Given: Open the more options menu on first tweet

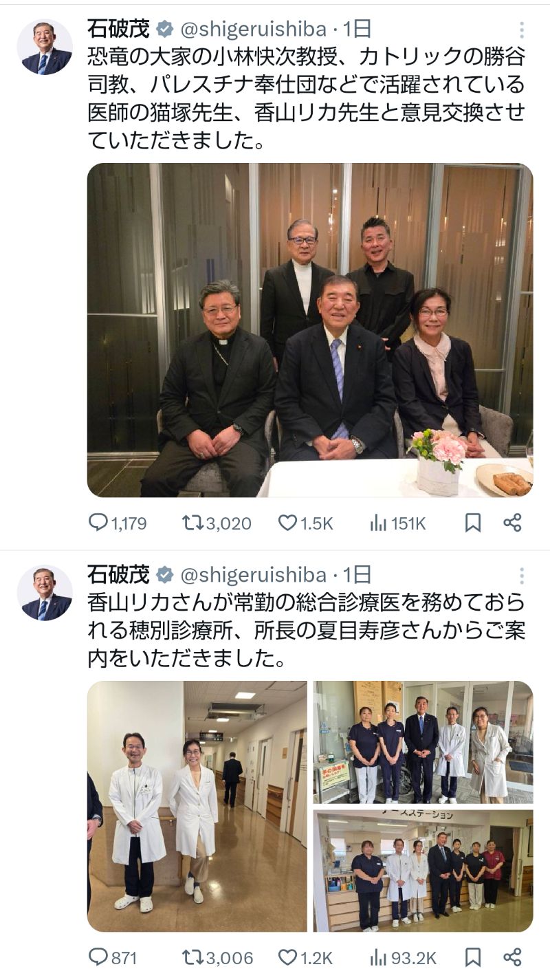Looking at the screenshot, I should pos(522,30).
